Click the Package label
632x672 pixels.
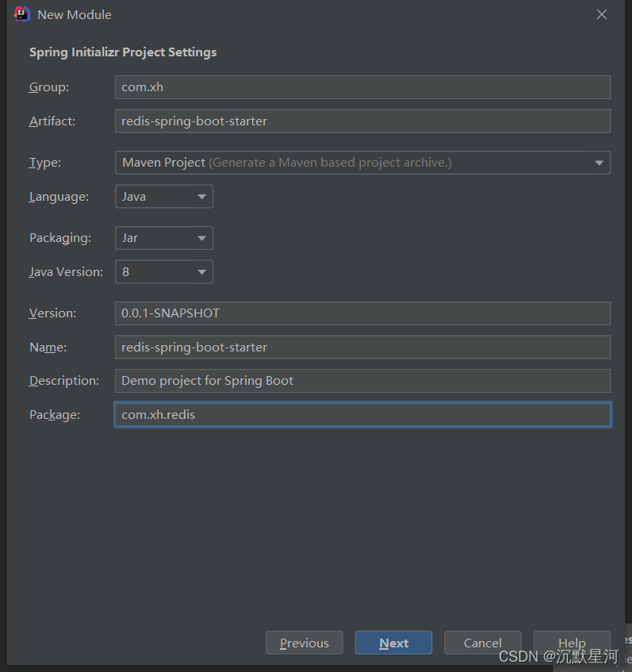(x=55, y=415)
